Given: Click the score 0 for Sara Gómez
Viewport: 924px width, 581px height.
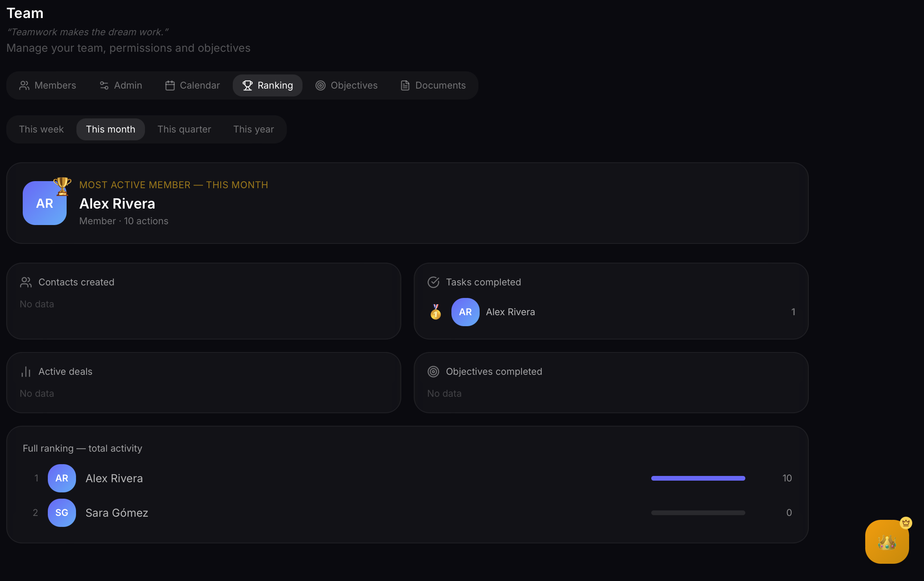Looking at the screenshot, I should 789,513.
